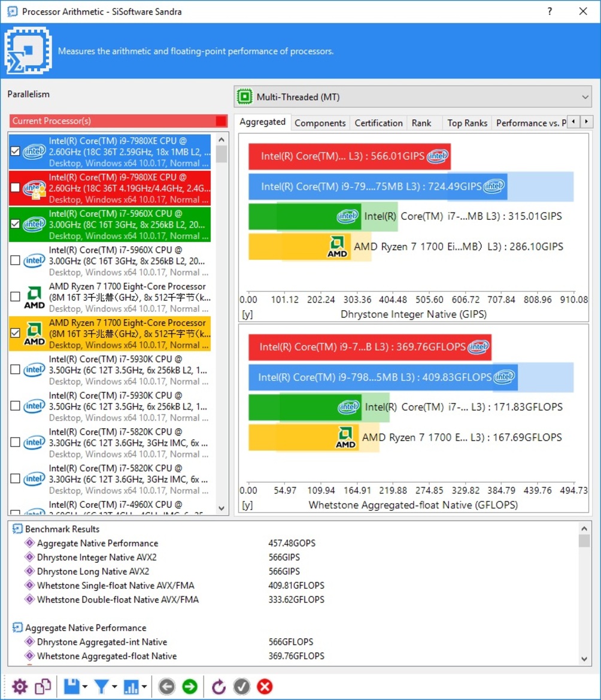Click the AMD logo on the 167.69GFLOPS bar

point(345,438)
